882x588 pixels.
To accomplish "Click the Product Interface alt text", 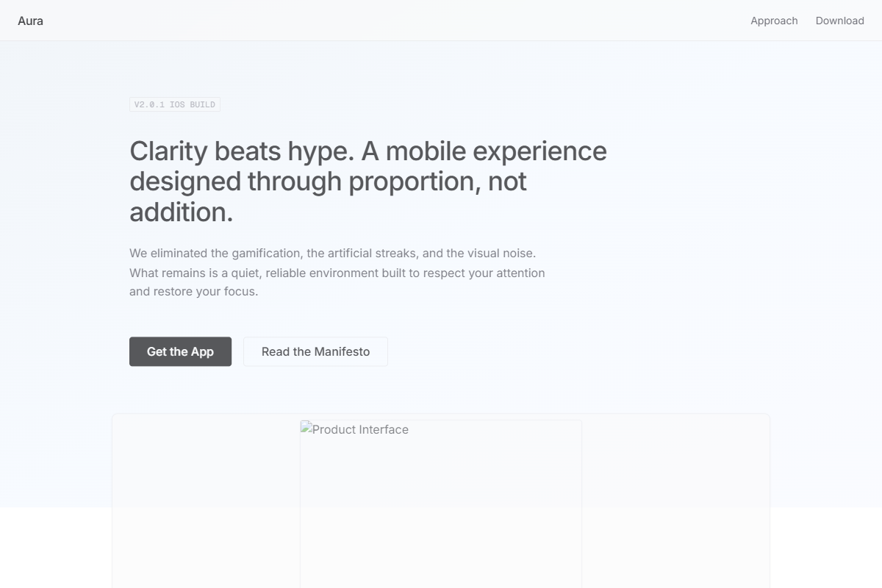I will coord(360,429).
